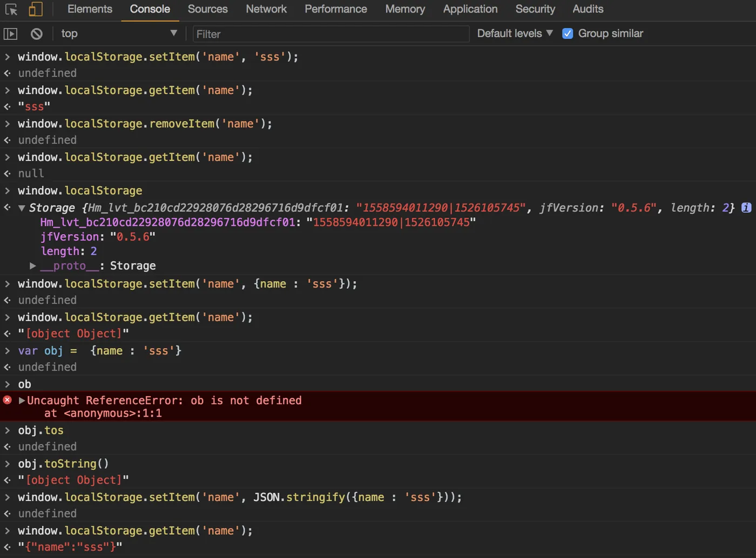
Task: Click the blue info icon beside Storage
Action: point(746,207)
